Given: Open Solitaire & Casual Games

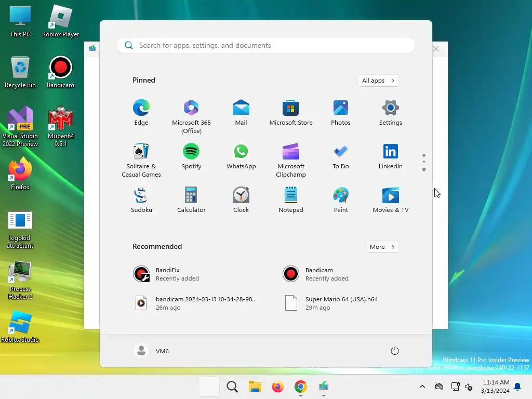Looking at the screenshot, I should tap(141, 160).
